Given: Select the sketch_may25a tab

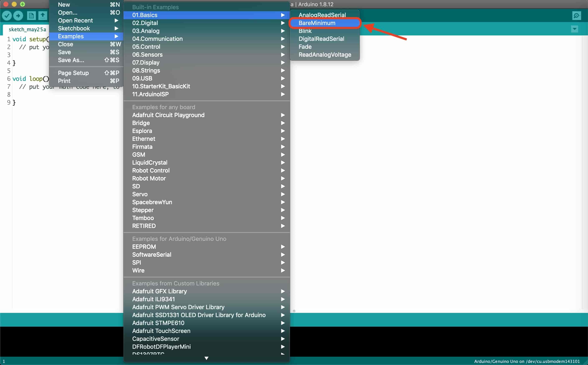Looking at the screenshot, I should [27, 29].
